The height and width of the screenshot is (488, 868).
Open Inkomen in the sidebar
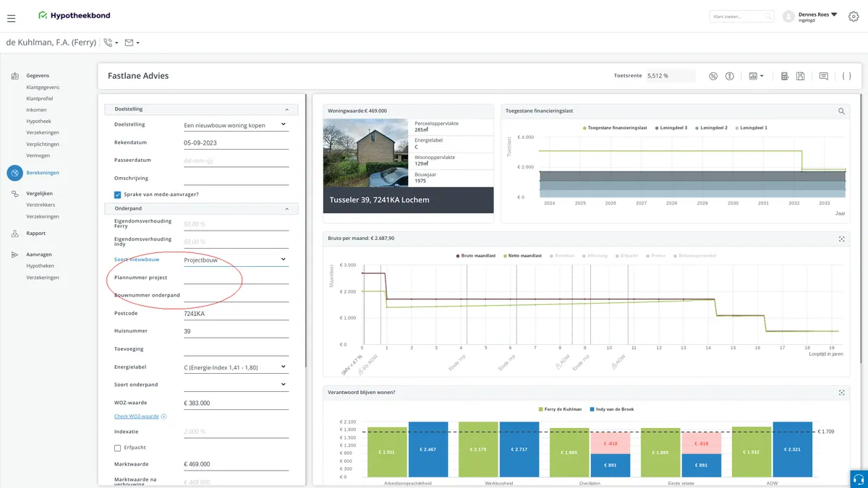click(36, 110)
